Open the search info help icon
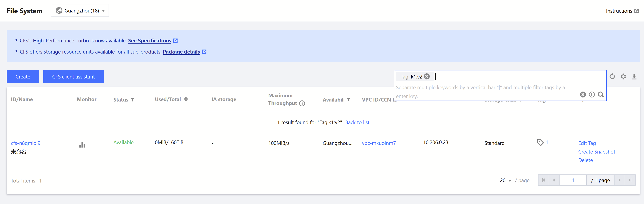 coord(592,94)
